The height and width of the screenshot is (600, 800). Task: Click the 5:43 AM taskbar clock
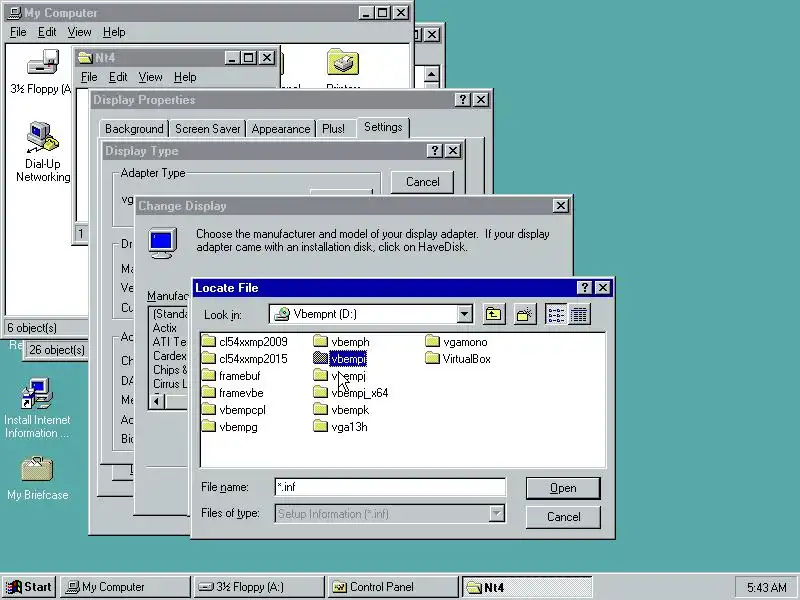[766, 587]
